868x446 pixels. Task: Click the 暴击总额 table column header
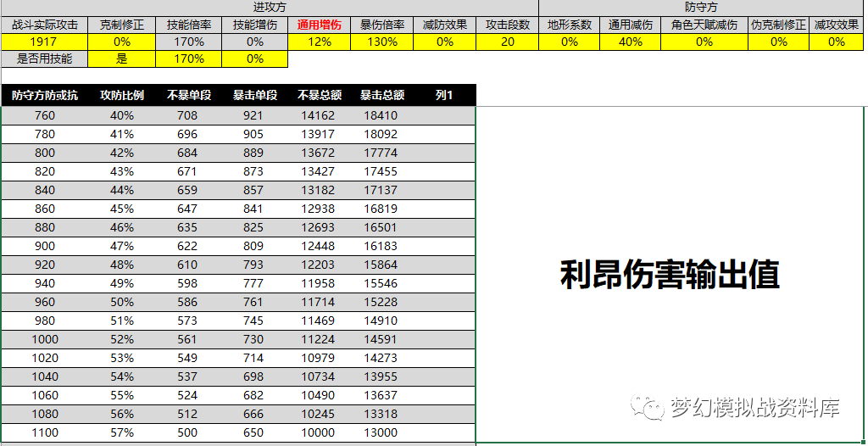(382, 95)
